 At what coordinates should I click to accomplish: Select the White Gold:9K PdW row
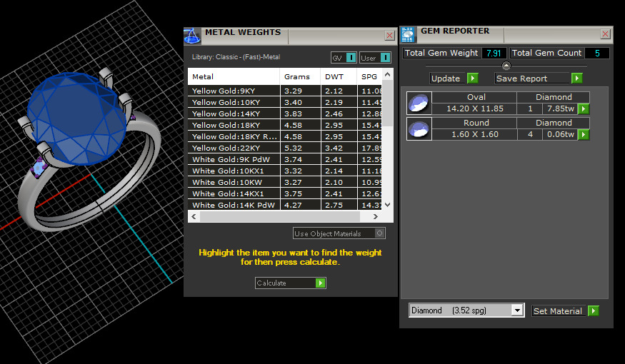pyautogui.click(x=285, y=159)
